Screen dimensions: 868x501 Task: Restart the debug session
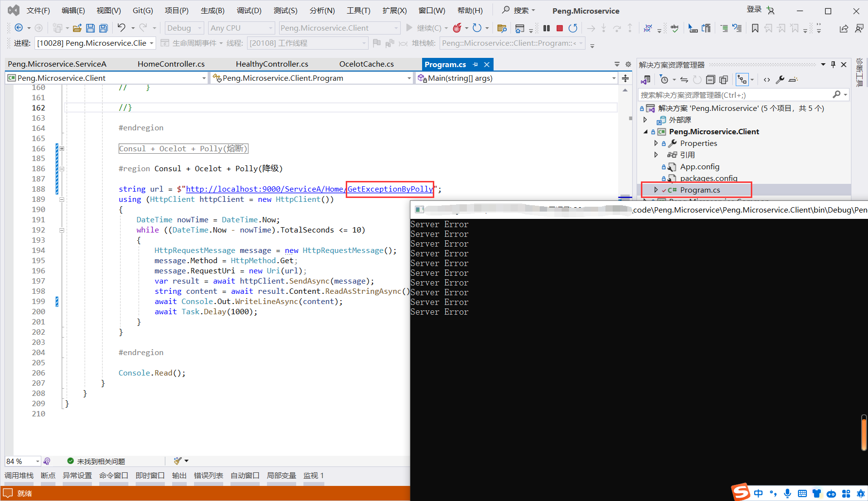(573, 28)
